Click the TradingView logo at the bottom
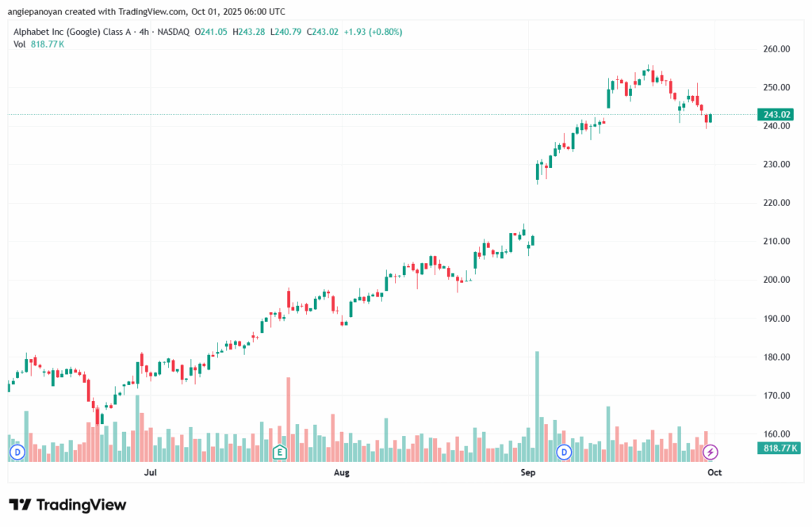The image size is (812, 527). (x=67, y=505)
